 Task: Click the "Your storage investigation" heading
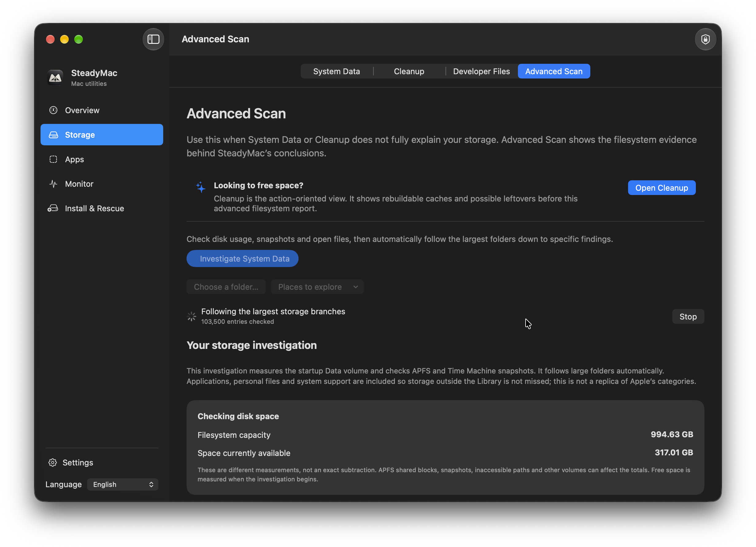251,345
